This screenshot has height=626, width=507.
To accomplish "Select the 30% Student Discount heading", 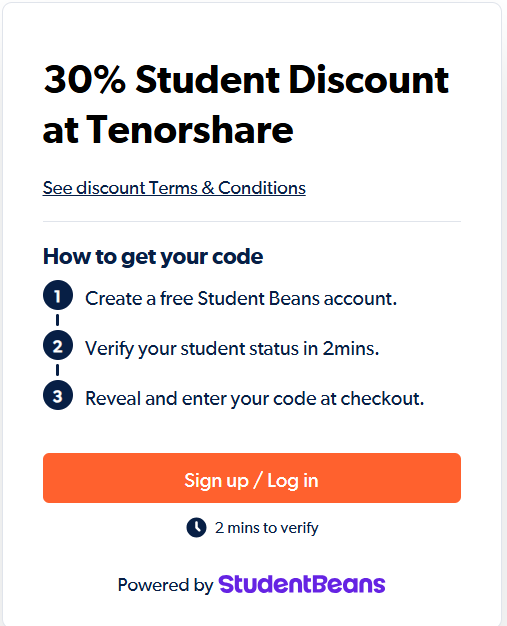I will point(246,80).
